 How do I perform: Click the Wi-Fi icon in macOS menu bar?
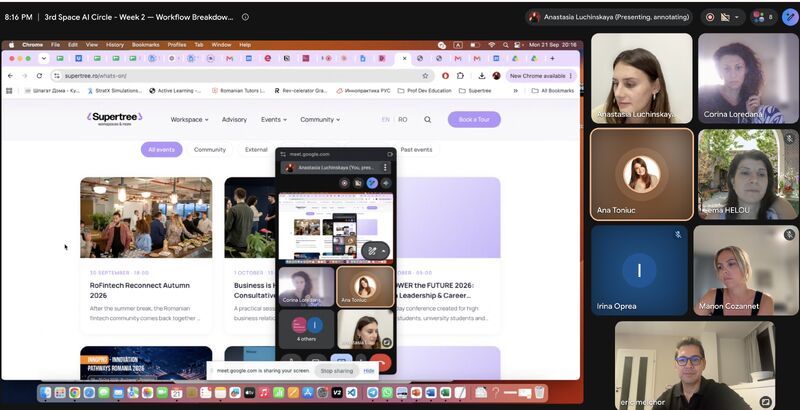click(x=492, y=45)
